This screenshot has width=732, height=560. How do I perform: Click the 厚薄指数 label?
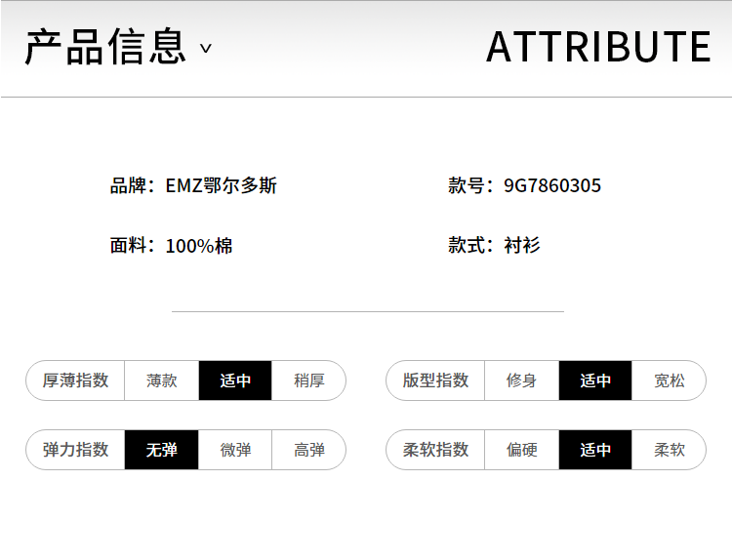point(75,380)
